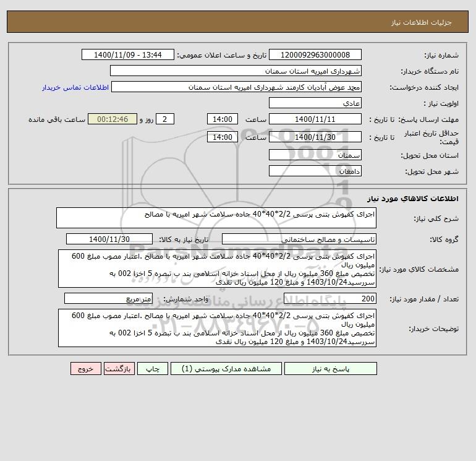
Task: Select the شماره نیاز field 1200092963000008
Action: point(315,54)
